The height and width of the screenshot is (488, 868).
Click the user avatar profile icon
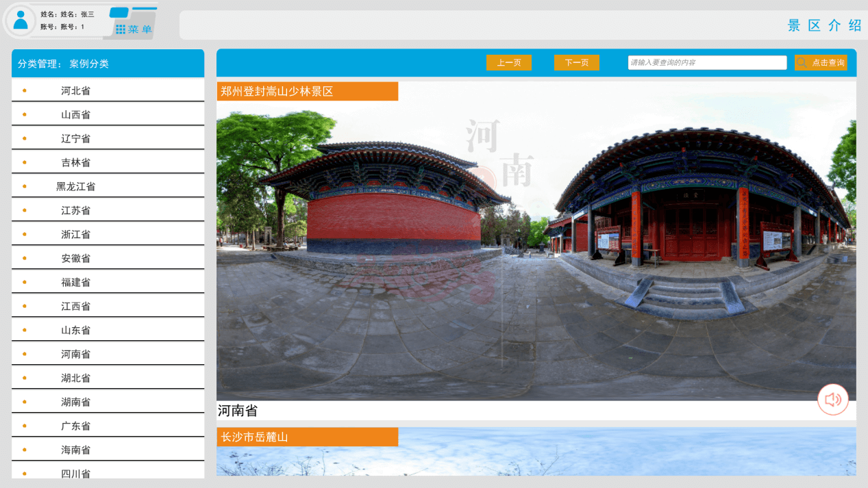coord(21,20)
